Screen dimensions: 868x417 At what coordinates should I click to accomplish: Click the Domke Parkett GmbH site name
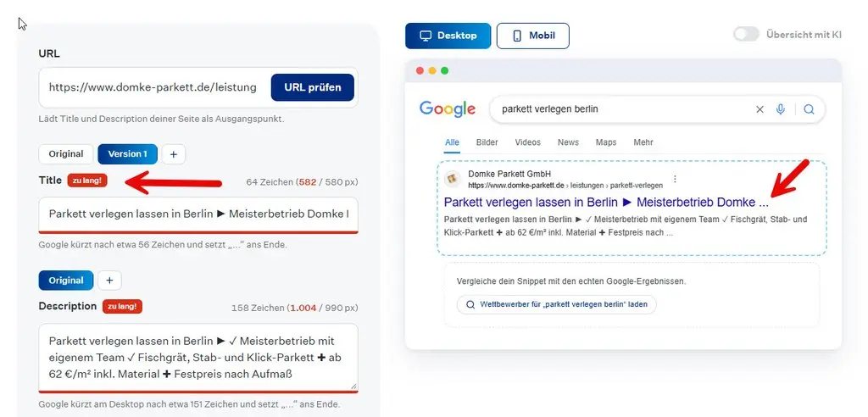[509, 174]
